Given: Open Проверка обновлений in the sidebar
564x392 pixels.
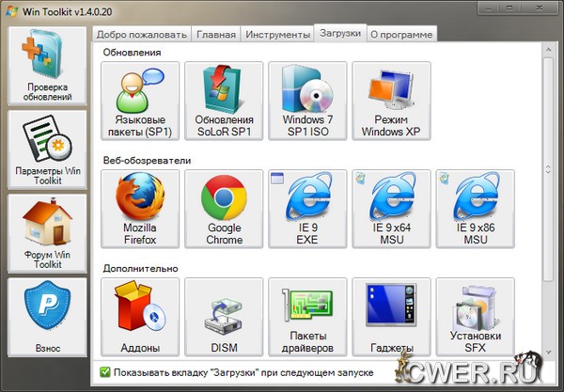Looking at the screenshot, I should (47, 66).
